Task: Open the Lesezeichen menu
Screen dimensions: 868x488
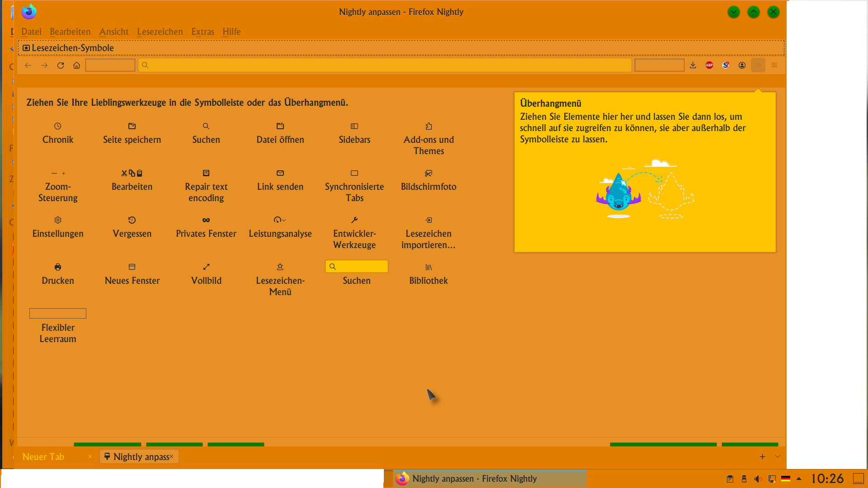Action: 160,32
